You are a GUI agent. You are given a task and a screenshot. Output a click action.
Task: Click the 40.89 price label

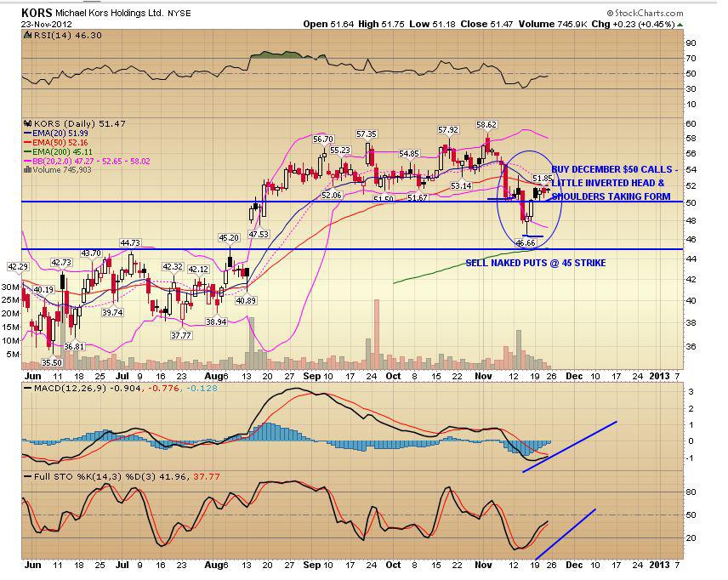[246, 300]
